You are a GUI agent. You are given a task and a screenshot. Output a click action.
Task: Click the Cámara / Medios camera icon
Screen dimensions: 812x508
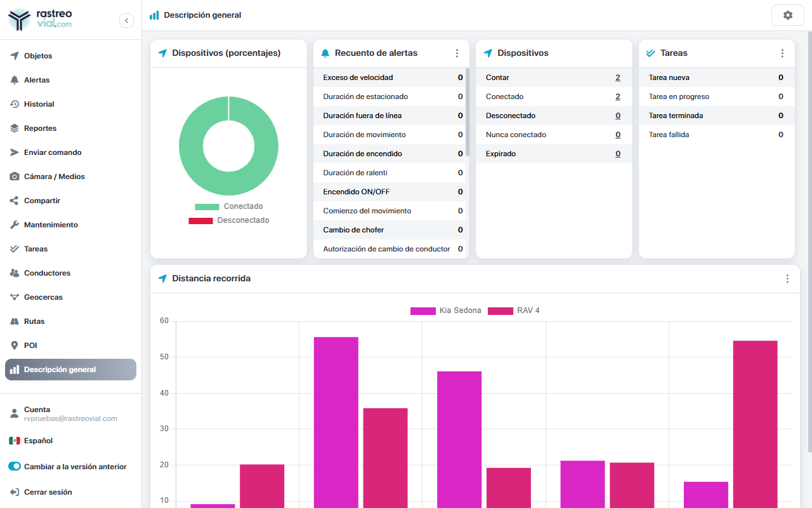click(15, 177)
